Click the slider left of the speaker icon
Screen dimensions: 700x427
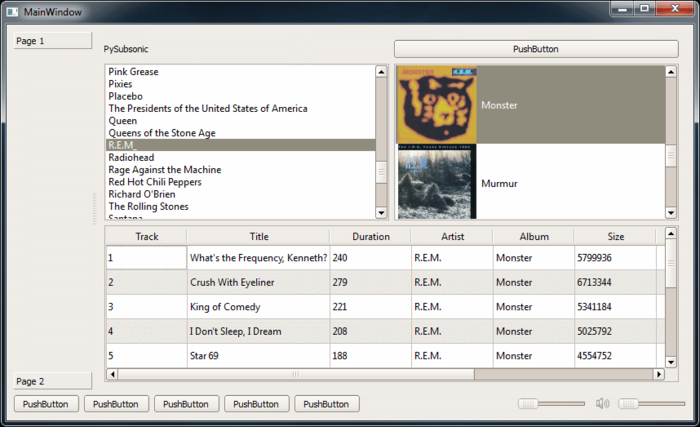[551, 404]
